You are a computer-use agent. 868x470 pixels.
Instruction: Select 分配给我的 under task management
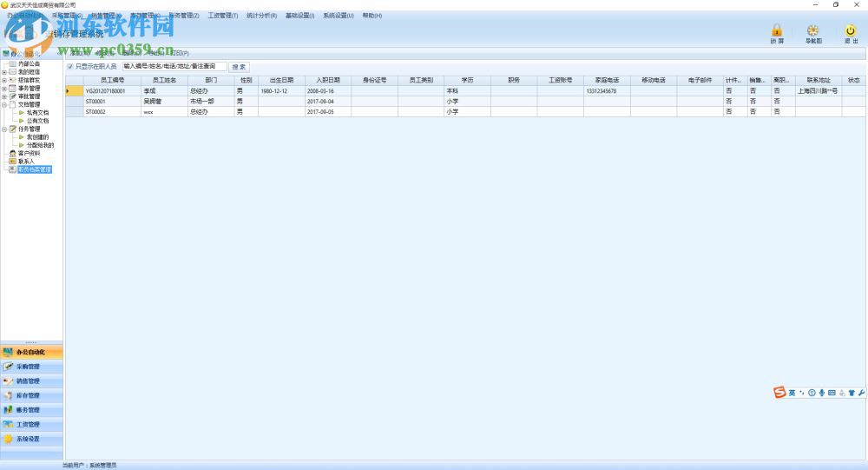(41, 145)
